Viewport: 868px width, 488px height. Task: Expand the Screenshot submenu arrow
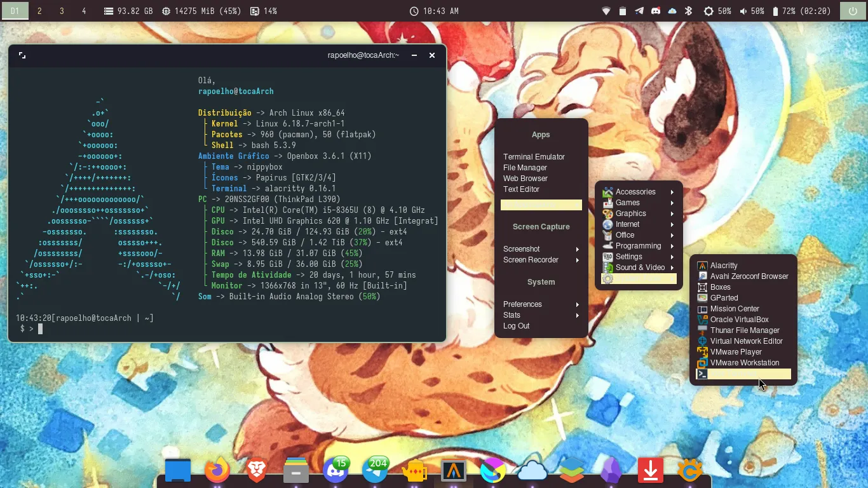578,249
